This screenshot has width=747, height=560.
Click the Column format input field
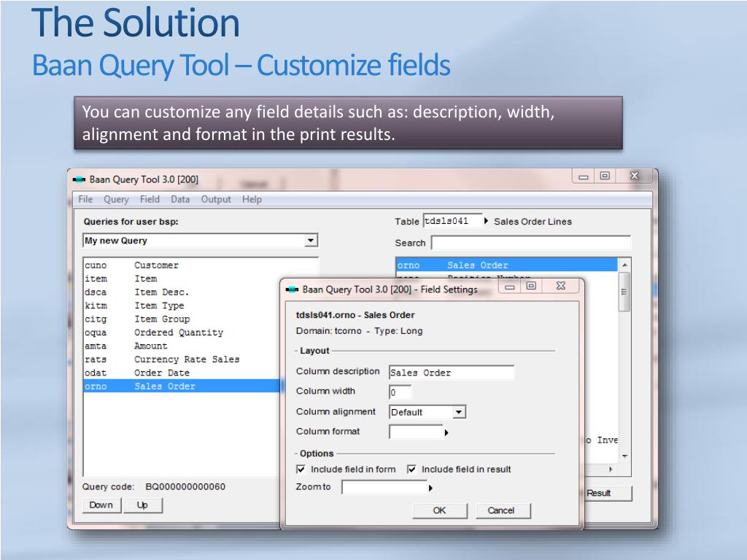[416, 432]
